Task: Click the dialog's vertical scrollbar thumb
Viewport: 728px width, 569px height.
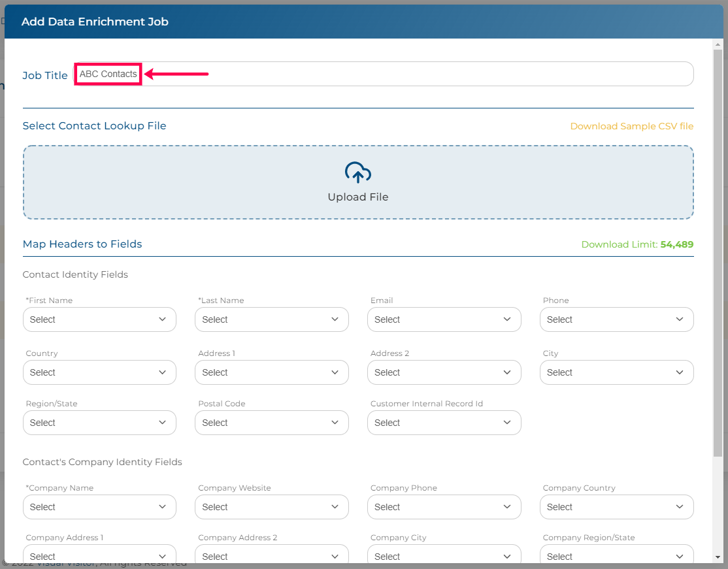Action: [x=718, y=253]
